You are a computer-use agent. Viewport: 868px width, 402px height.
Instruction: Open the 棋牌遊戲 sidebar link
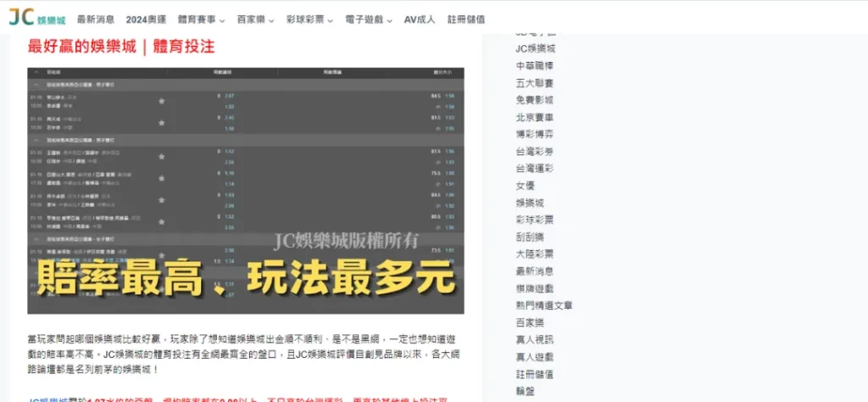tap(534, 288)
